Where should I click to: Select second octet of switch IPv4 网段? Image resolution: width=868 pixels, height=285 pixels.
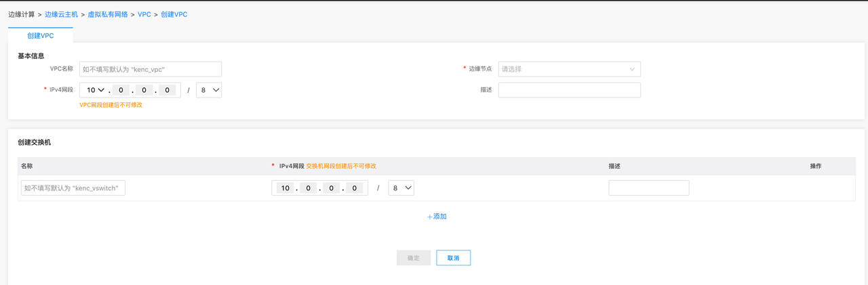(309, 188)
